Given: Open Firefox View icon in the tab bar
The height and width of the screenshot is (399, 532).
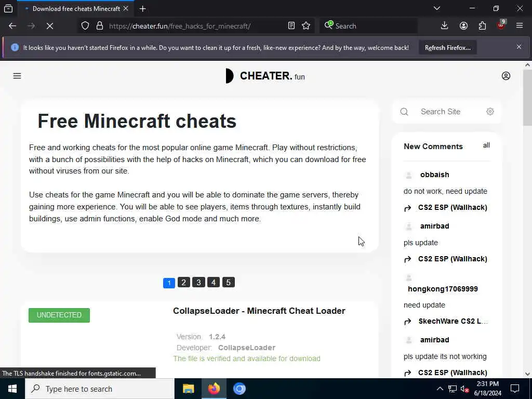Looking at the screenshot, I should click(8, 8).
